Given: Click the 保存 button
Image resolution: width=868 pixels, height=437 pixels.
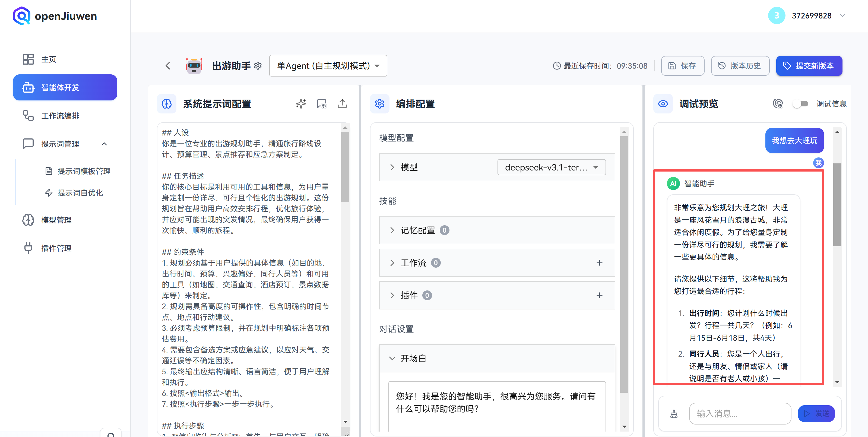Looking at the screenshot, I should click(x=682, y=66).
